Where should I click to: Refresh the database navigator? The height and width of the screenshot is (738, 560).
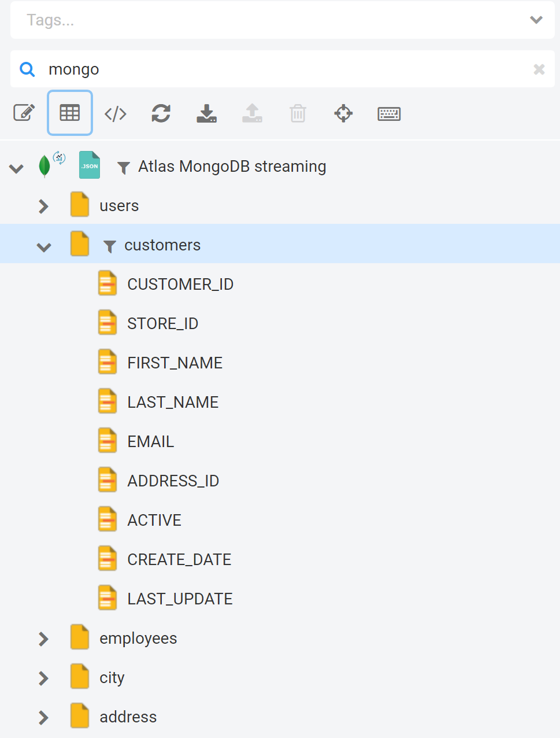click(161, 113)
